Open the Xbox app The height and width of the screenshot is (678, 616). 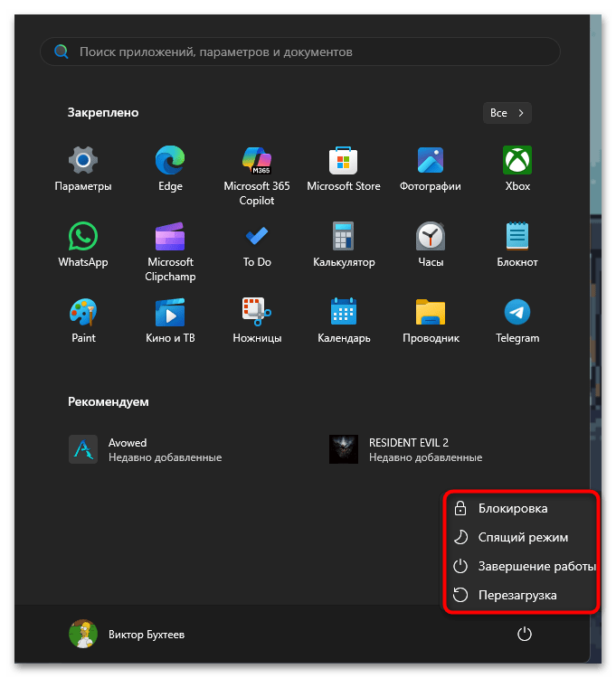click(x=517, y=169)
